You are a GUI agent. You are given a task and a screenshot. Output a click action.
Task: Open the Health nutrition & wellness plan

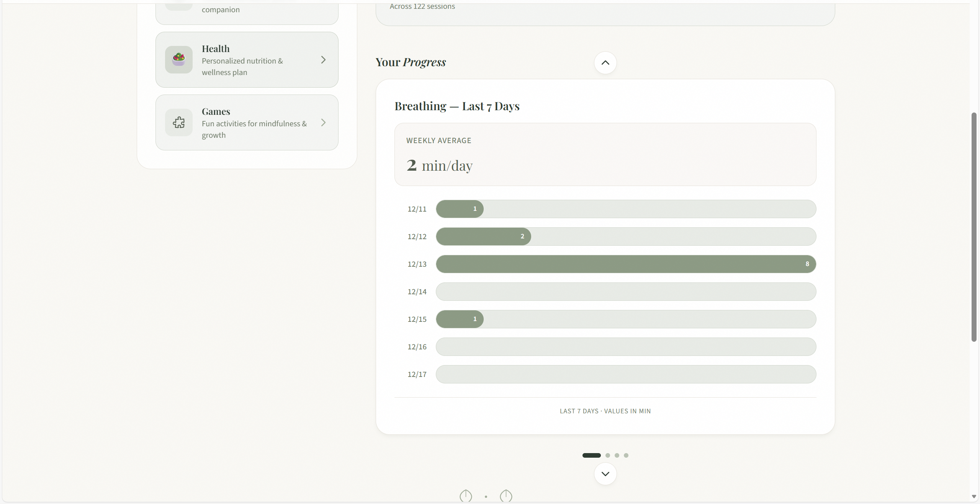tap(242, 66)
